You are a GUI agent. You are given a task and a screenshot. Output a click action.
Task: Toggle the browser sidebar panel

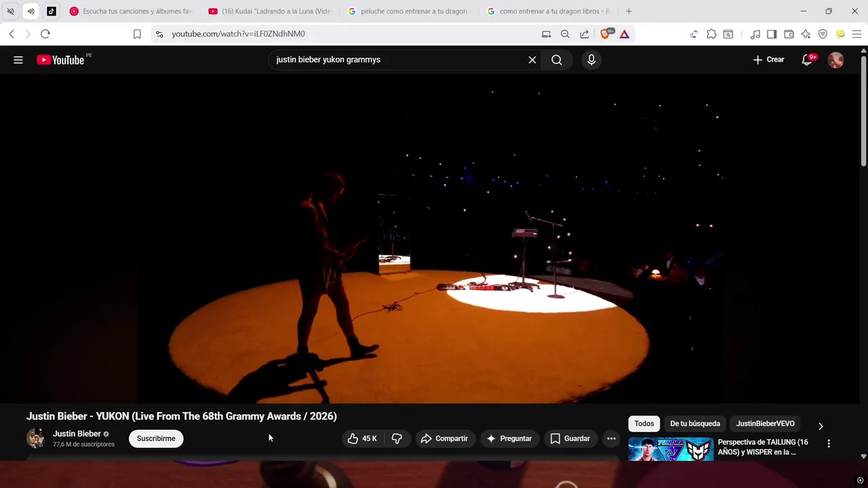[772, 34]
